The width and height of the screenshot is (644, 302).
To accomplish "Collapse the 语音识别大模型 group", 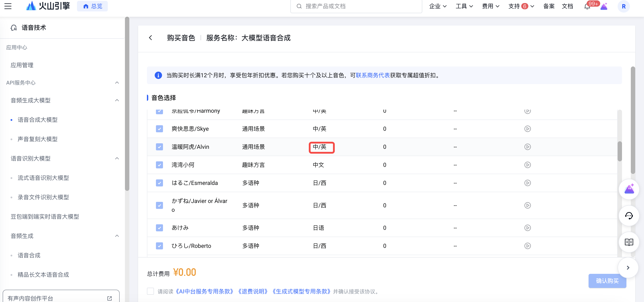I will (117, 158).
